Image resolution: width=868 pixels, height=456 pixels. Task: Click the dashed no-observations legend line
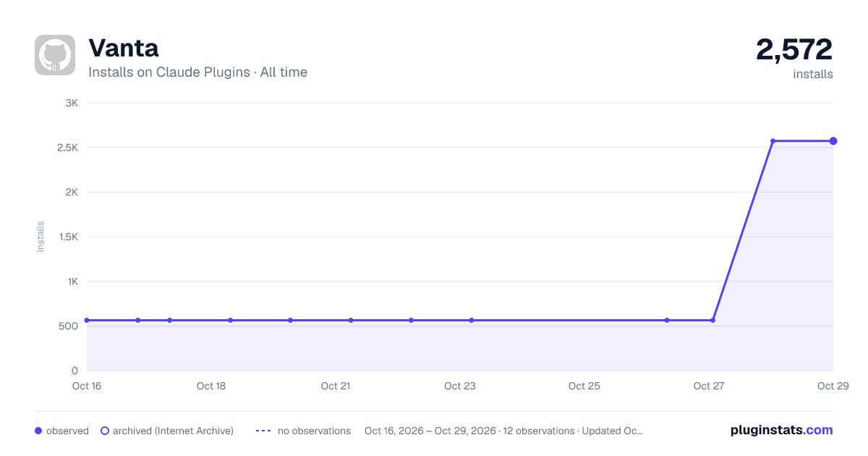263,431
